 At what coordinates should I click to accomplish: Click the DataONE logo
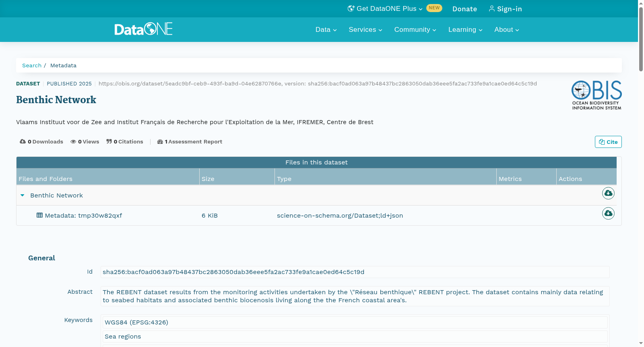pyautogui.click(x=143, y=29)
